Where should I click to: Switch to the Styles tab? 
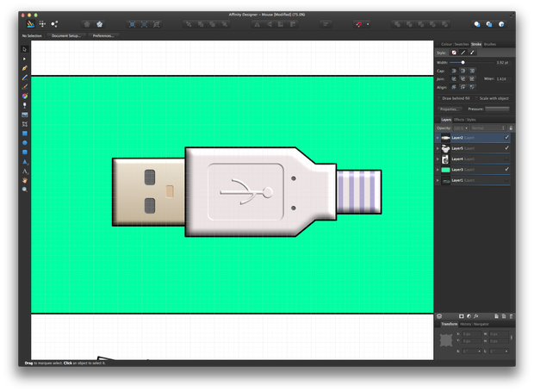pos(471,120)
